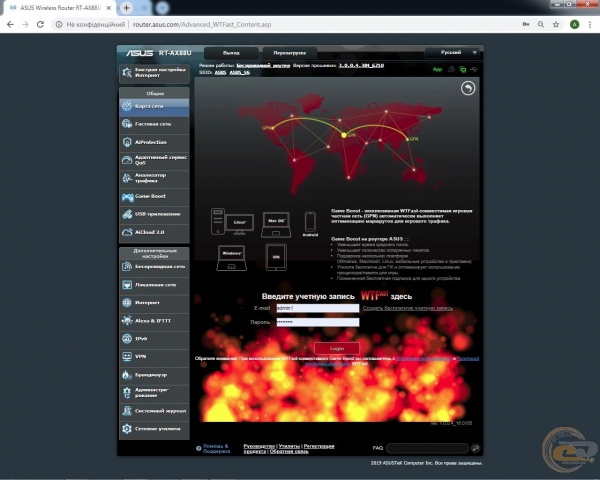Open Беспроводная сеть settings
Viewport: 600px width, 480px height.
point(154,267)
